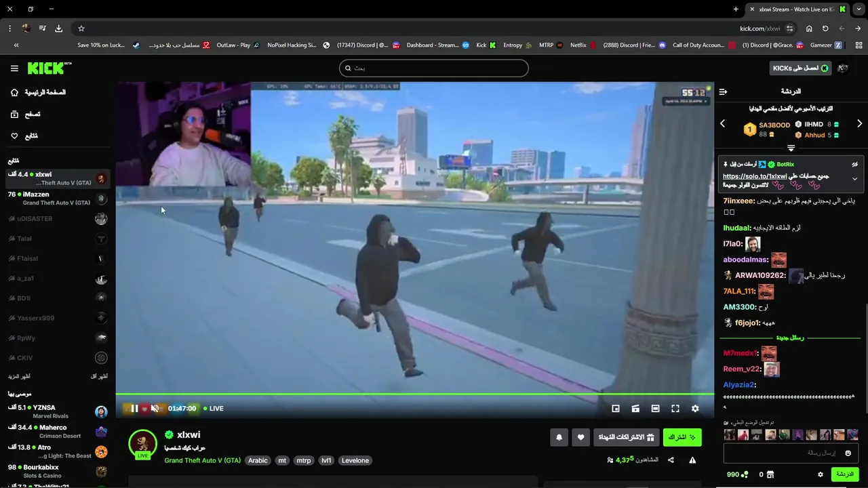Show next gifters leaderboard page
This screenshot has width=868, height=488.
click(860, 123)
